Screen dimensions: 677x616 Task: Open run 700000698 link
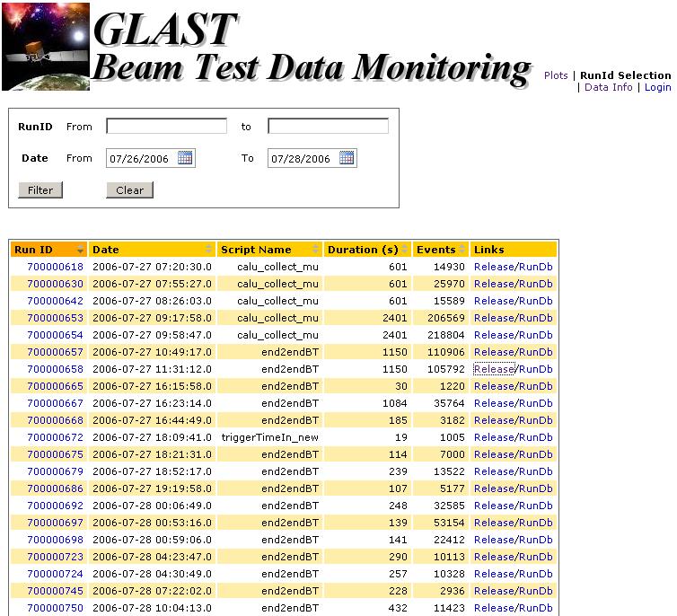(x=56, y=540)
